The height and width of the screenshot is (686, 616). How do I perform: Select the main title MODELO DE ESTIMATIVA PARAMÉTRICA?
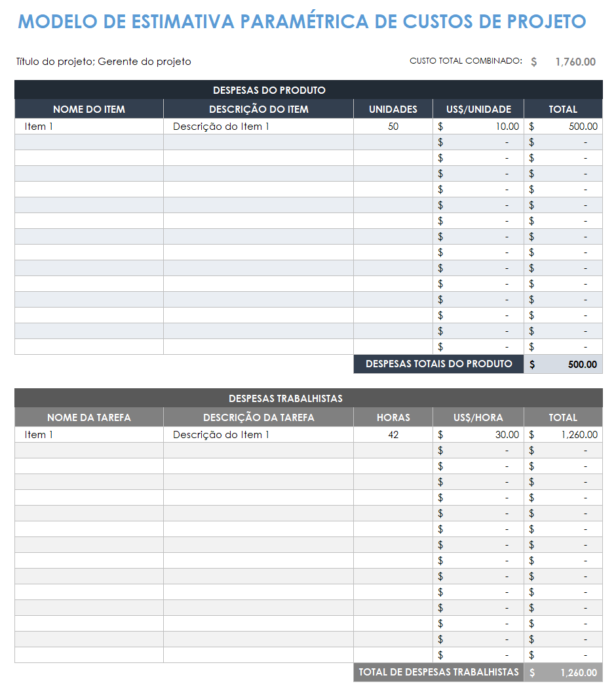pos(301,22)
